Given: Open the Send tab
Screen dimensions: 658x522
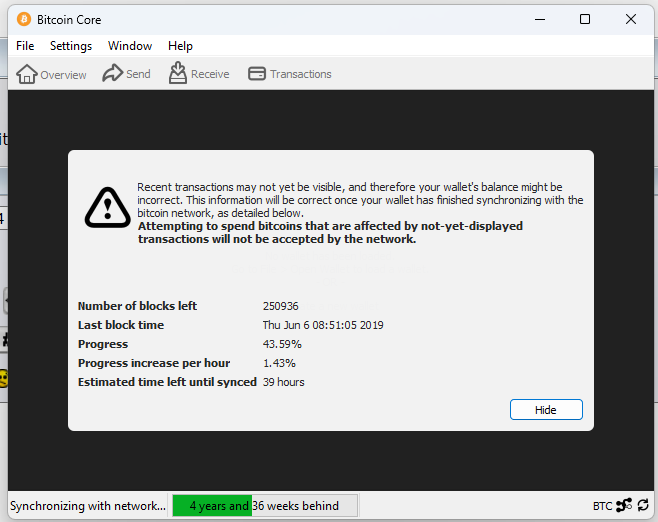Looking at the screenshot, I should point(126,74).
